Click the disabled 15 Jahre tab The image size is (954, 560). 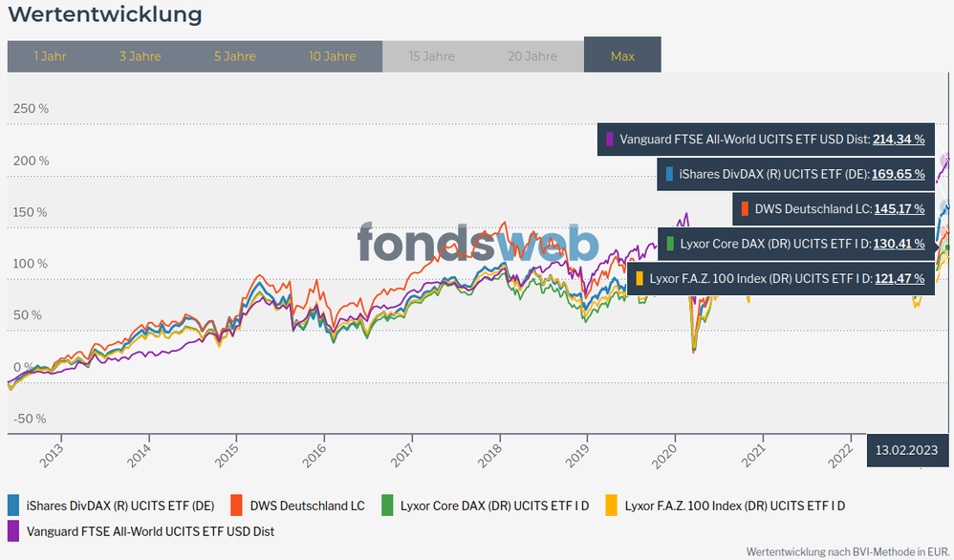coord(432,56)
